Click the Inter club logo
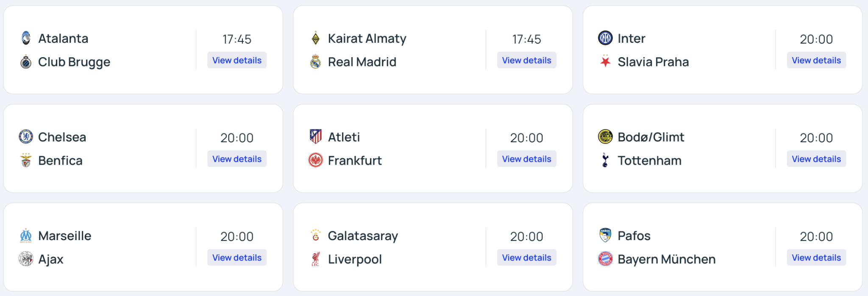Screen dimensions: 868x296 pos(605,38)
